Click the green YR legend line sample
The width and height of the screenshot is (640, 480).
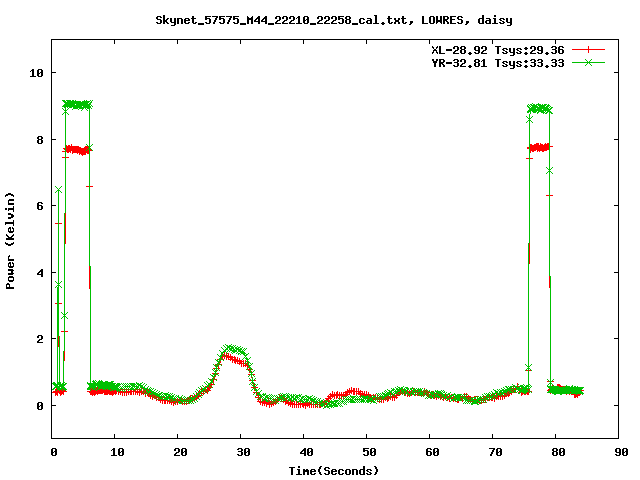[x=588, y=62]
